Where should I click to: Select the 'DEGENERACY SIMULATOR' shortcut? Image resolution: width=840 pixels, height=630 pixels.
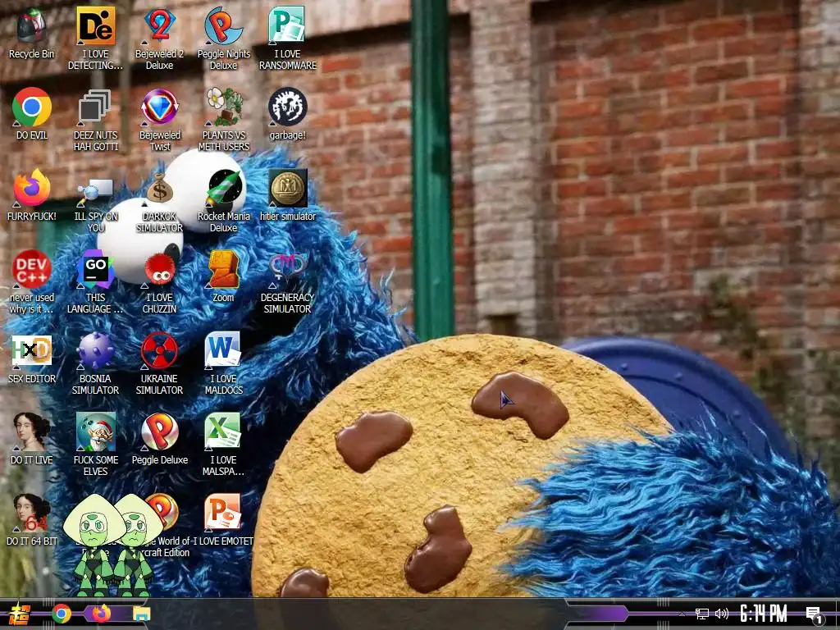pos(288,282)
